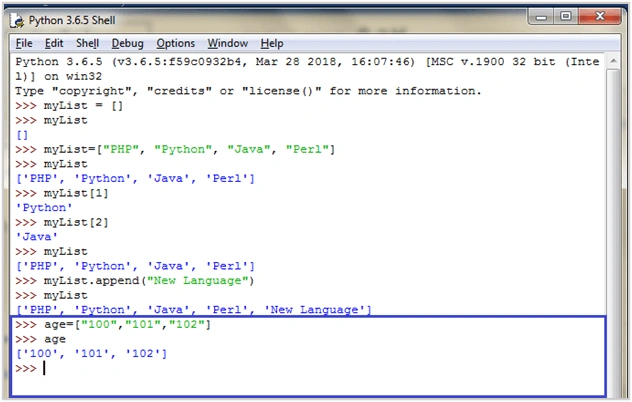Place cursor at the last empty prompt
Image resolution: width=632 pixels, height=402 pixels.
(x=44, y=368)
